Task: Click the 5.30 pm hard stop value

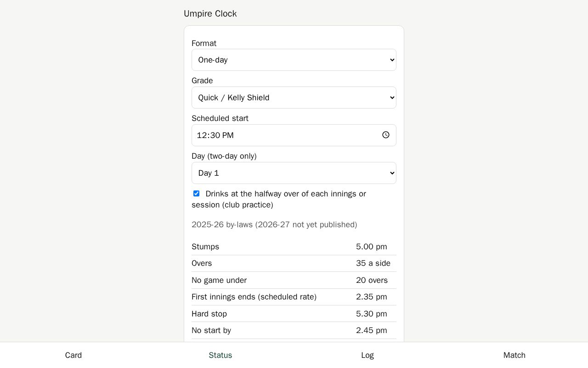Action: 372,314
